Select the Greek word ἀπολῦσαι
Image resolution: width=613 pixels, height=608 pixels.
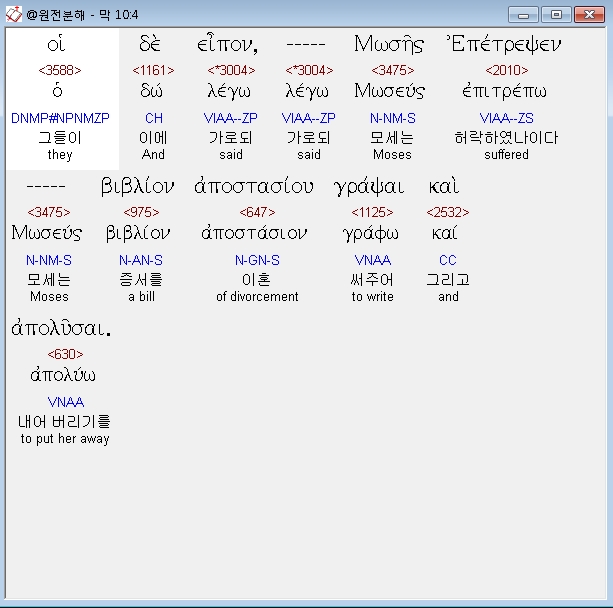pos(61,328)
